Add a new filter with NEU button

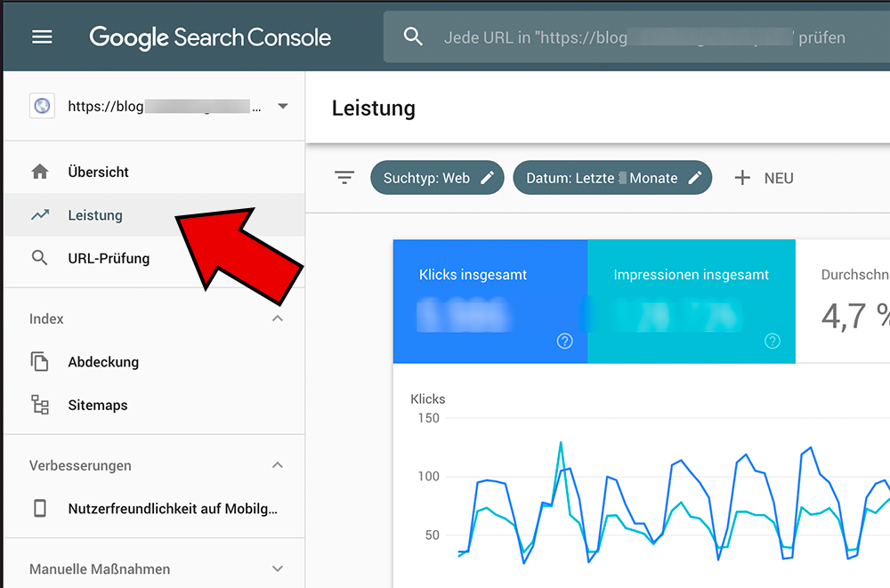click(764, 178)
